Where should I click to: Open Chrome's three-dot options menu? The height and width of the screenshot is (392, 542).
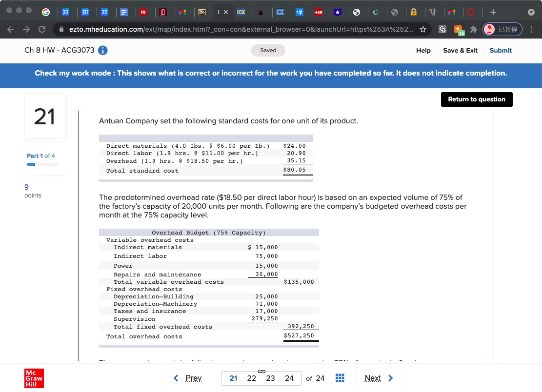532,29
